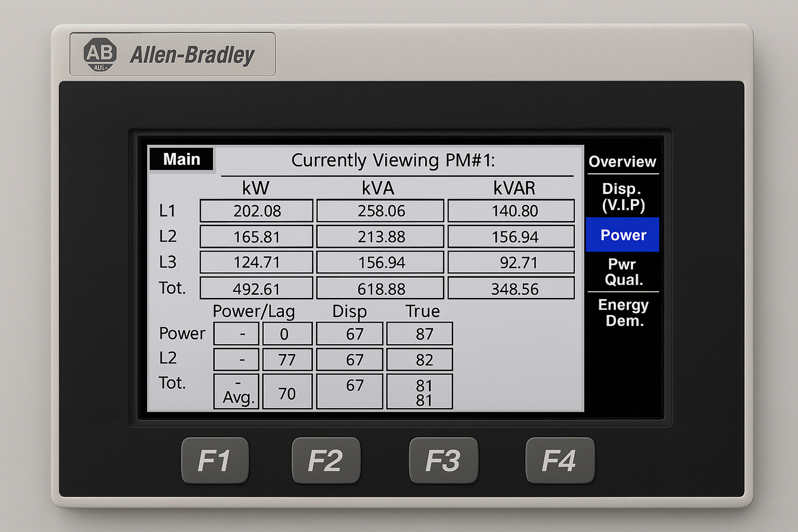Select the L2 kVAR value 156.94
This screenshot has width=798, height=532.
pyautogui.click(x=511, y=236)
